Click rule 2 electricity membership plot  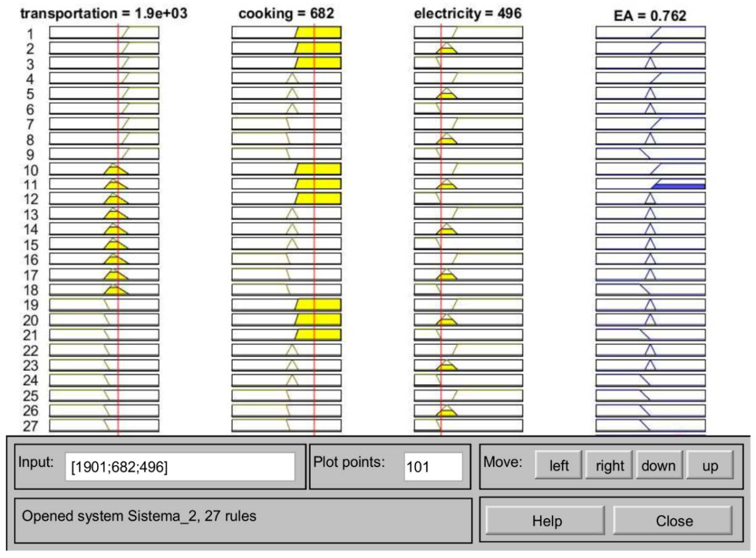pos(468,48)
